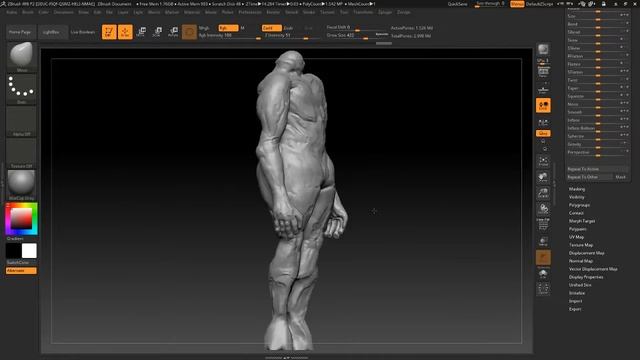This screenshot has height=360, width=640.
Task: Open the Home Page button
Action: [x=21, y=32]
